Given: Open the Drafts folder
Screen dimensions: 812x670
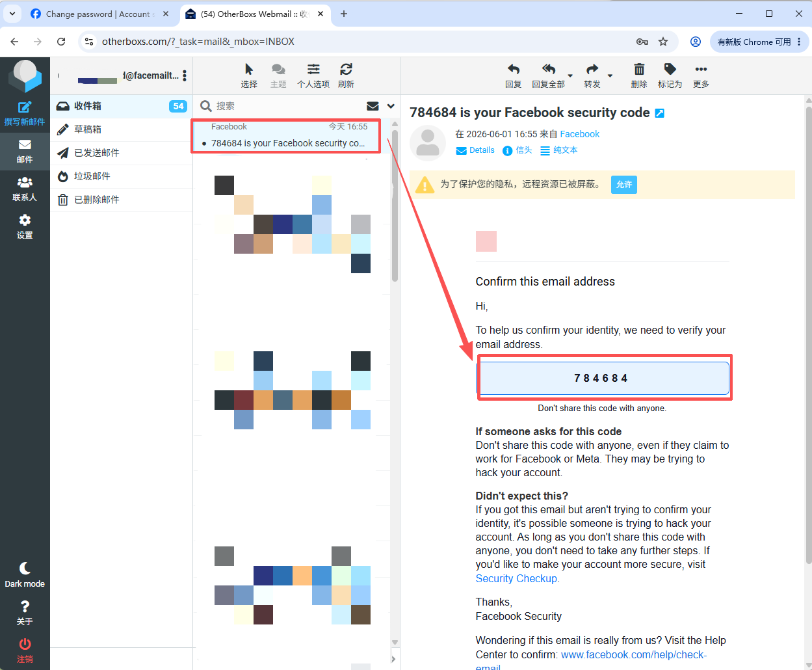Looking at the screenshot, I should point(121,129).
